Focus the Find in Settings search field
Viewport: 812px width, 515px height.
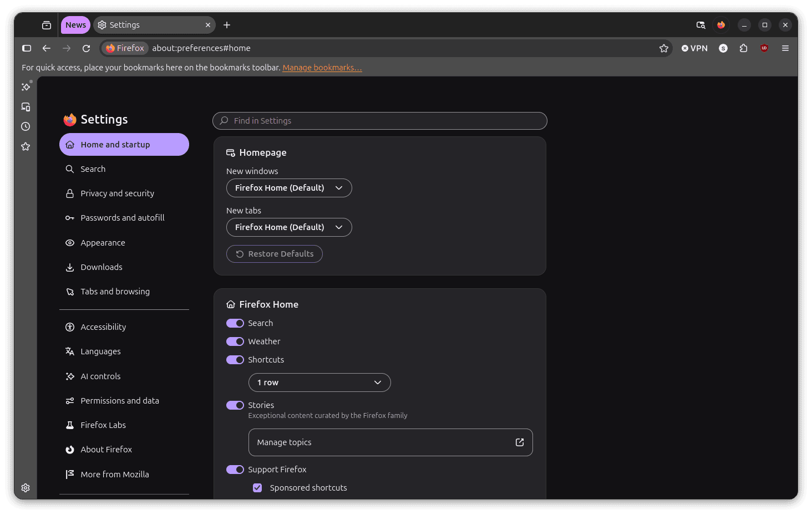point(380,121)
